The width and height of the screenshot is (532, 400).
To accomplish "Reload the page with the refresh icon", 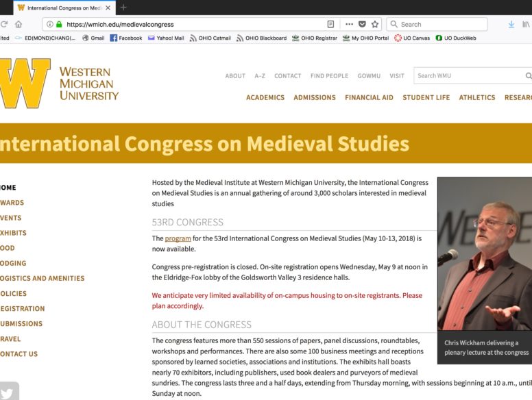I will 3,24.
